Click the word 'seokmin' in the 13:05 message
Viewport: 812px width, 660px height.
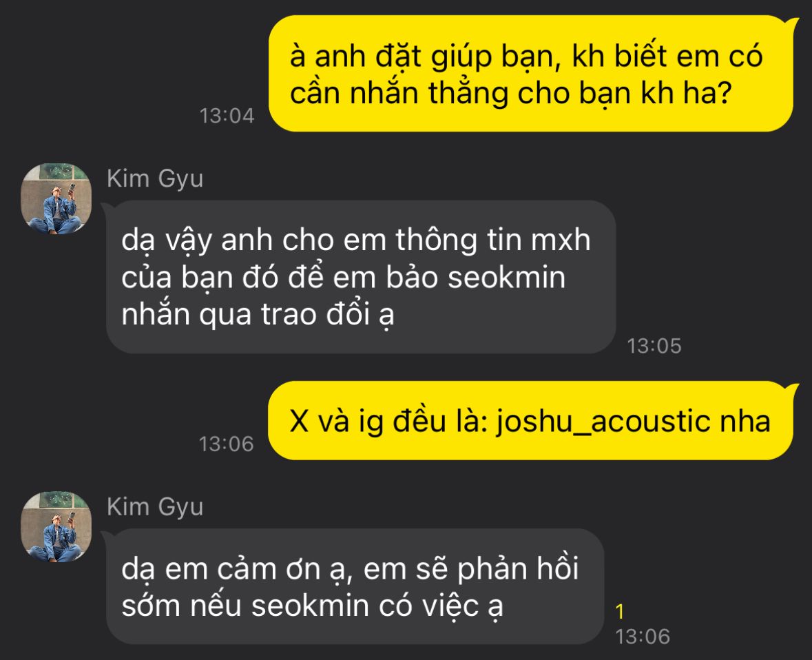pyautogui.click(x=506, y=277)
